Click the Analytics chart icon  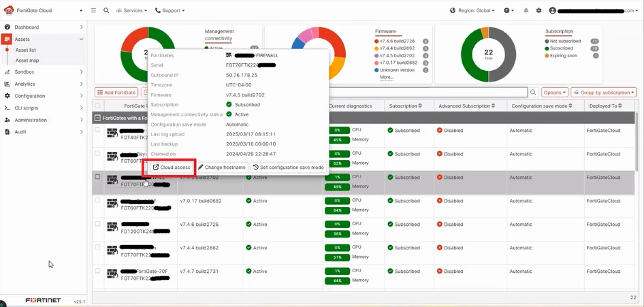7,84
